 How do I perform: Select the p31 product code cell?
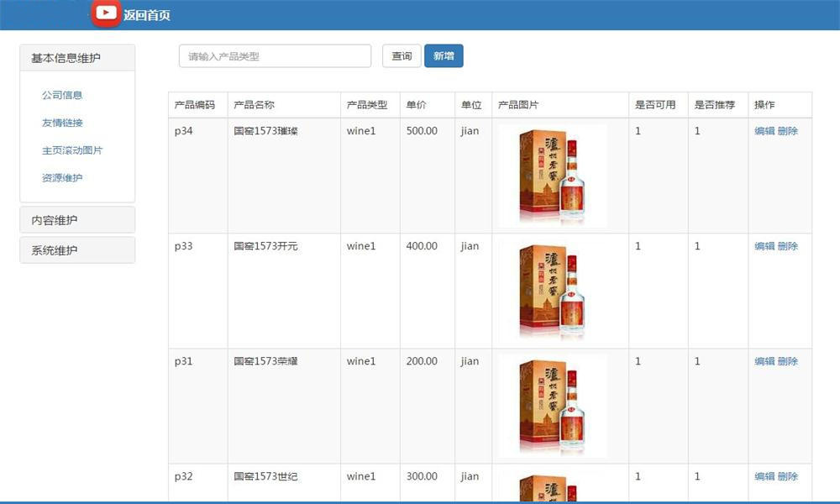coord(198,406)
